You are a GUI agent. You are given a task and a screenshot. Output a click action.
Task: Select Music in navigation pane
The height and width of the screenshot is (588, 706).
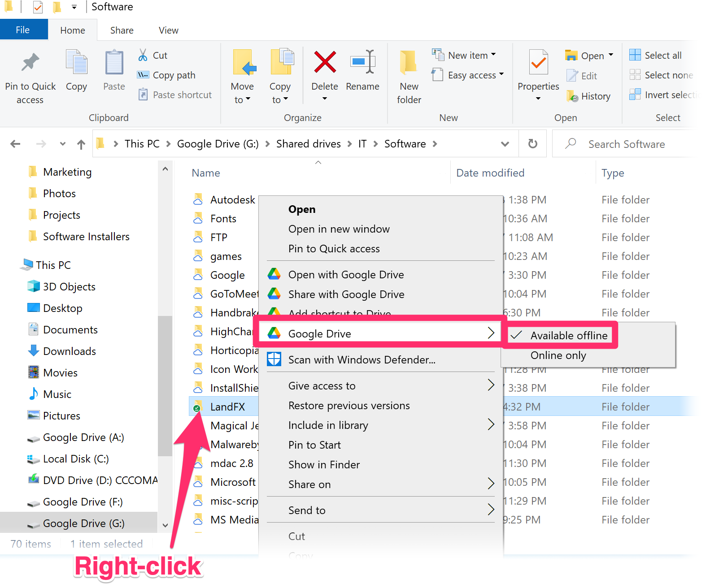pos(57,394)
